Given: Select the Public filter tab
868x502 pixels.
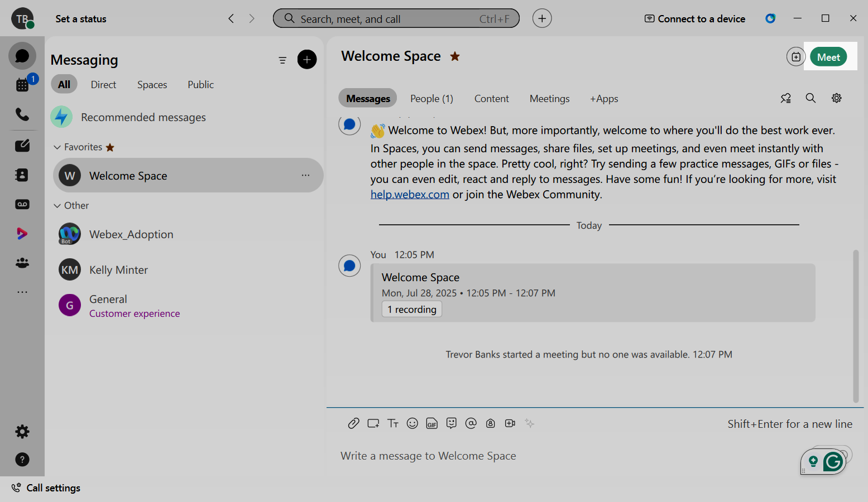Looking at the screenshot, I should [201, 85].
